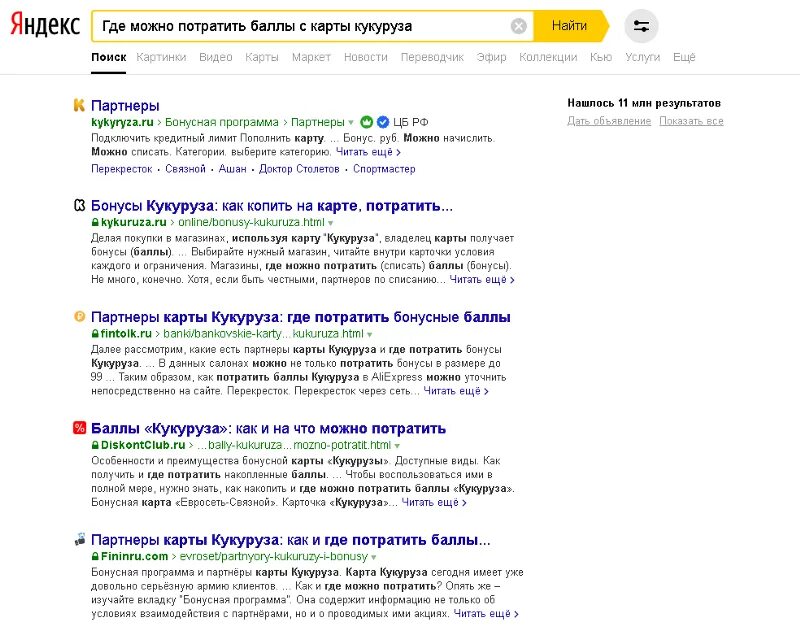800x630 pixels.
Task: Open the Кью tab
Action: pos(601,57)
